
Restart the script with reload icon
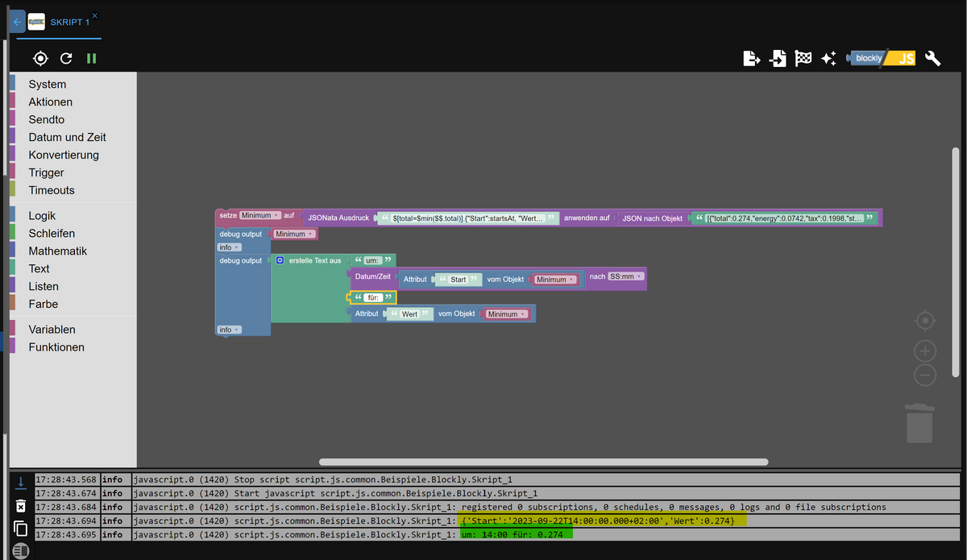coord(66,58)
